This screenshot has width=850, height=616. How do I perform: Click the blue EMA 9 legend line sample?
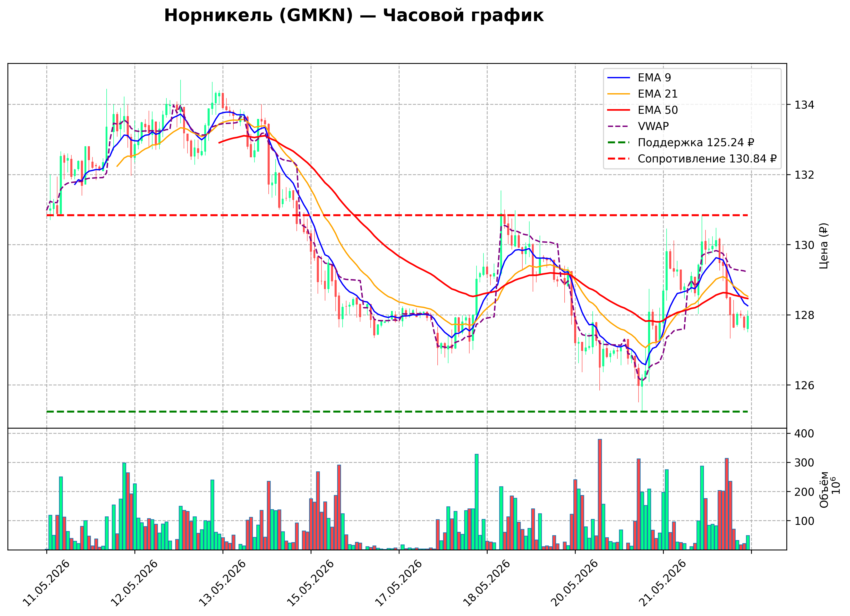pyautogui.click(x=619, y=77)
